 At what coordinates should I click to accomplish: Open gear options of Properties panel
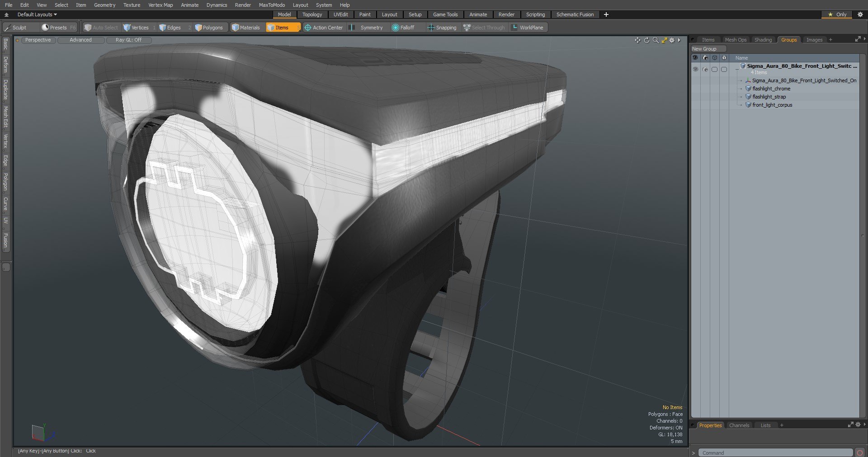(x=858, y=425)
